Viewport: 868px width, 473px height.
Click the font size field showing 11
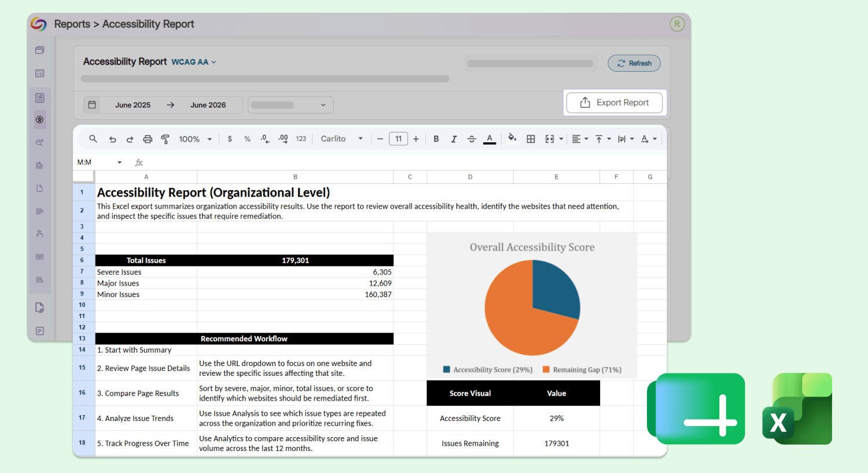pyautogui.click(x=398, y=139)
